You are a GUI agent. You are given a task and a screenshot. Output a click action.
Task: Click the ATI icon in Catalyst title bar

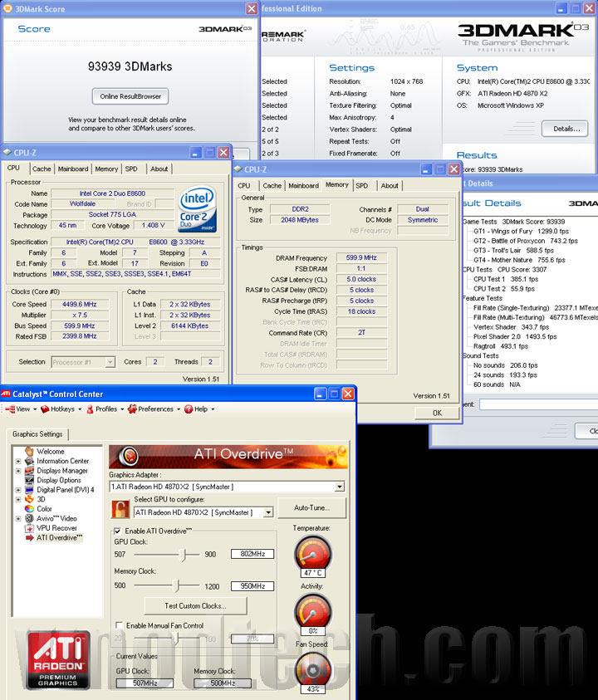pyautogui.click(x=6, y=394)
